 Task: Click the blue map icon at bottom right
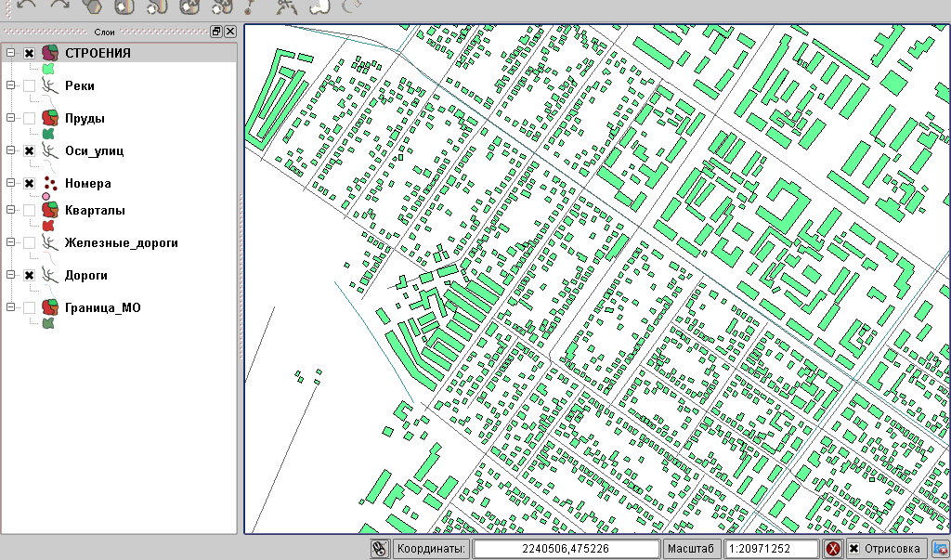pos(941,549)
